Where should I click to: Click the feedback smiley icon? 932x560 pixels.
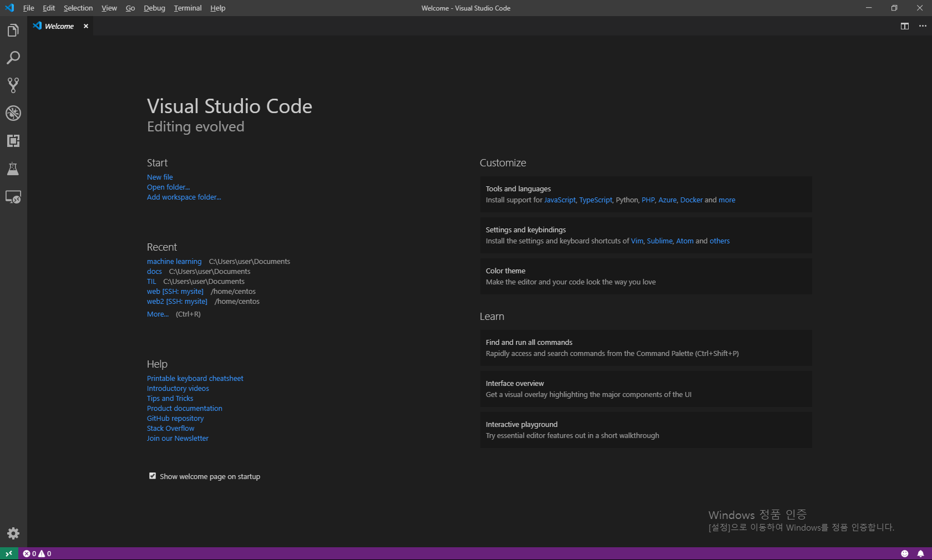tap(904, 553)
